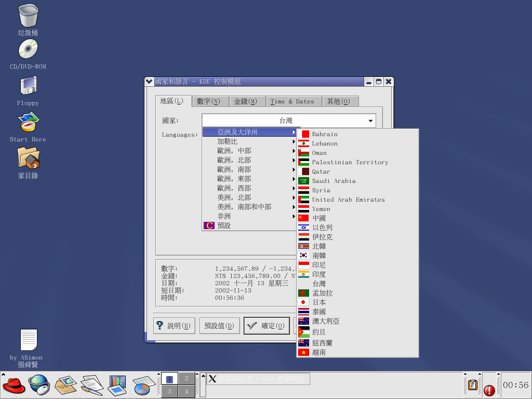This screenshot has height=399, width=532.
Task: Select 中國 (China) in the country list
Action: [x=357, y=218]
